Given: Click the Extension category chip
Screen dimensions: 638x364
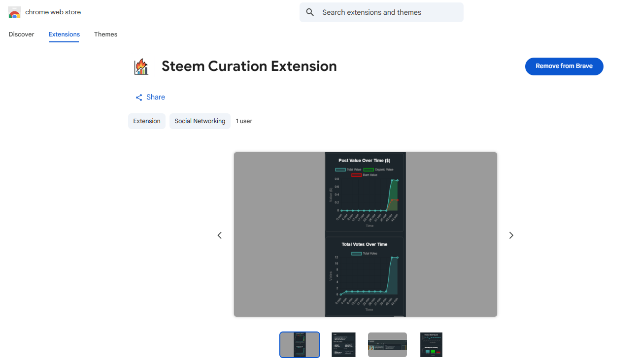Looking at the screenshot, I should click(147, 121).
